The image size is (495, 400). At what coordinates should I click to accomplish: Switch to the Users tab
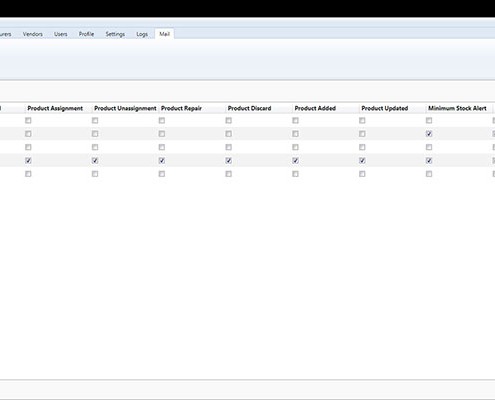pyautogui.click(x=60, y=34)
